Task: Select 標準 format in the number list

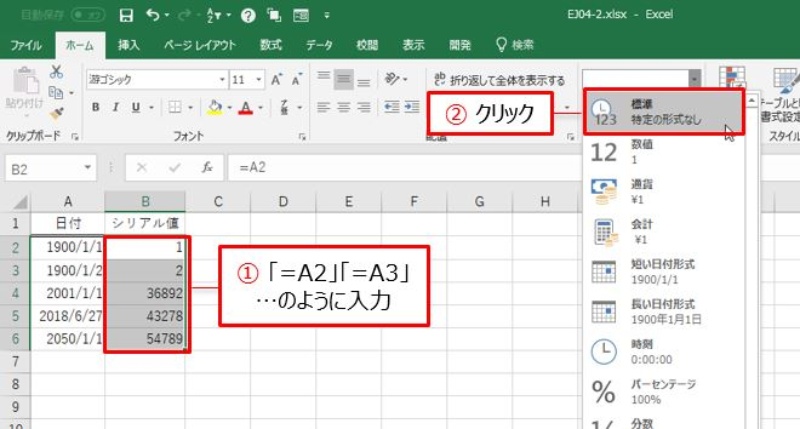Action: pyautogui.click(x=664, y=111)
